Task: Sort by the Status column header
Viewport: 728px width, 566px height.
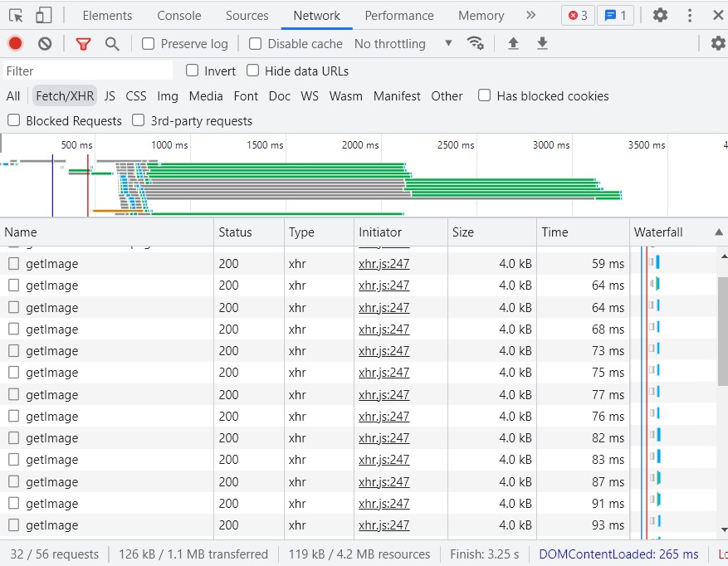Action: coord(249,232)
